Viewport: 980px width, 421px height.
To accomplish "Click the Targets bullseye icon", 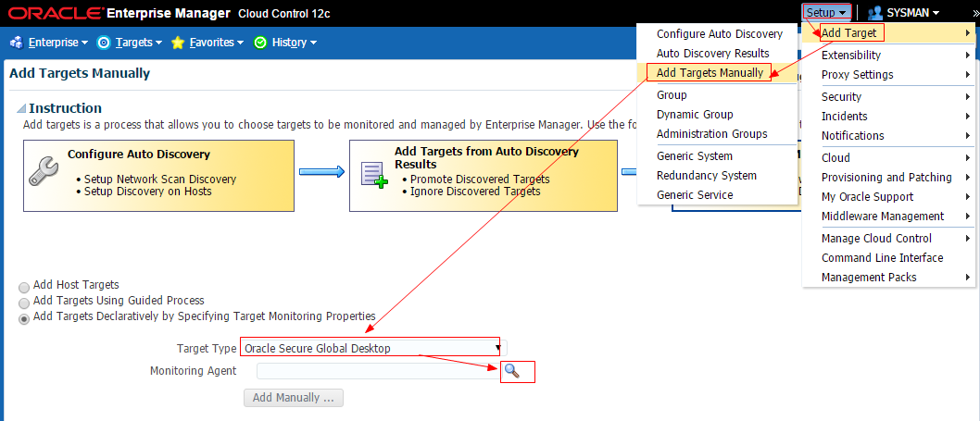I will [104, 43].
